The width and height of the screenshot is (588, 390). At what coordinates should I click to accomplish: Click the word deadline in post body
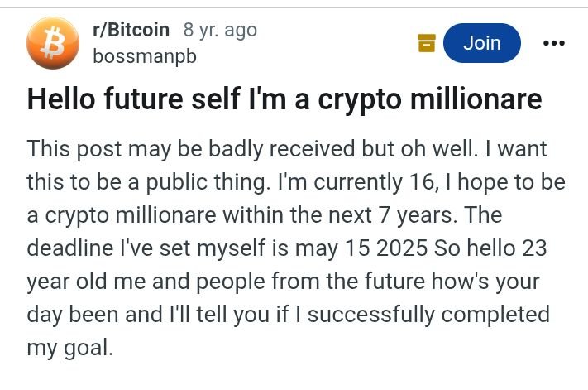(x=70, y=248)
